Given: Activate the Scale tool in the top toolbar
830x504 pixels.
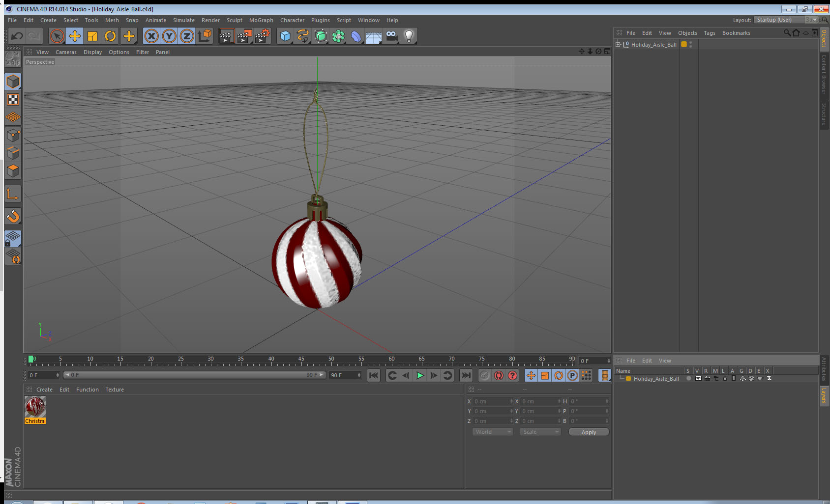Looking at the screenshot, I should click(x=92, y=36).
